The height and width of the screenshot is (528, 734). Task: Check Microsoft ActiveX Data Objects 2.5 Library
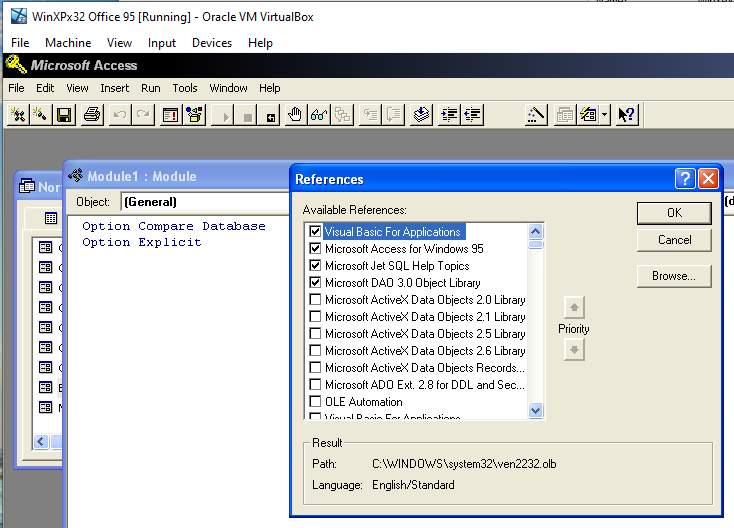[315, 334]
